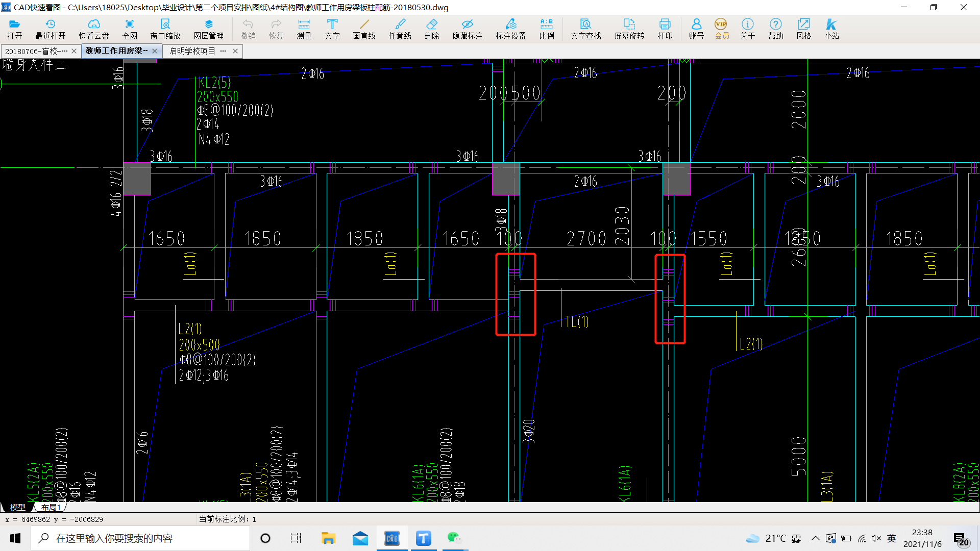Select 窗口缩放 window zoom tool
The width and height of the screenshot is (980, 551).
coord(165,29)
